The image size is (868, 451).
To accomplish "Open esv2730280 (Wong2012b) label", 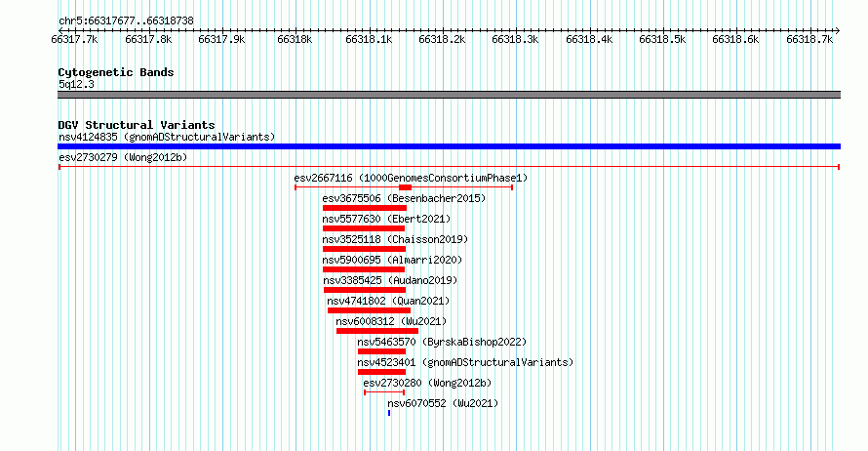I will [x=427, y=383].
